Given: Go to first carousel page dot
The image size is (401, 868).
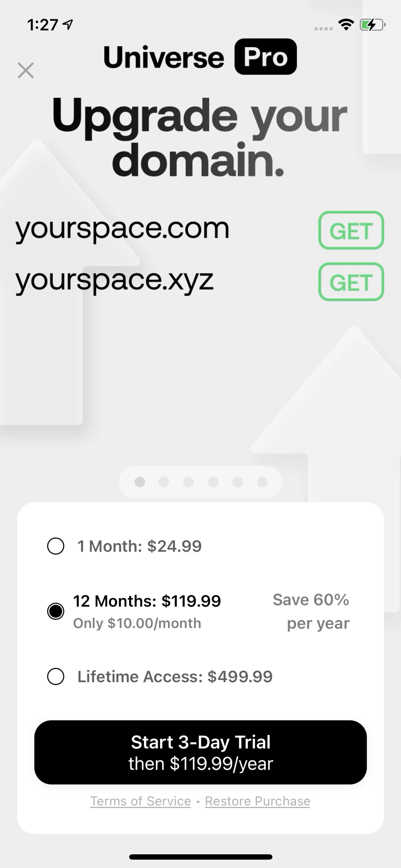Looking at the screenshot, I should pos(140,482).
